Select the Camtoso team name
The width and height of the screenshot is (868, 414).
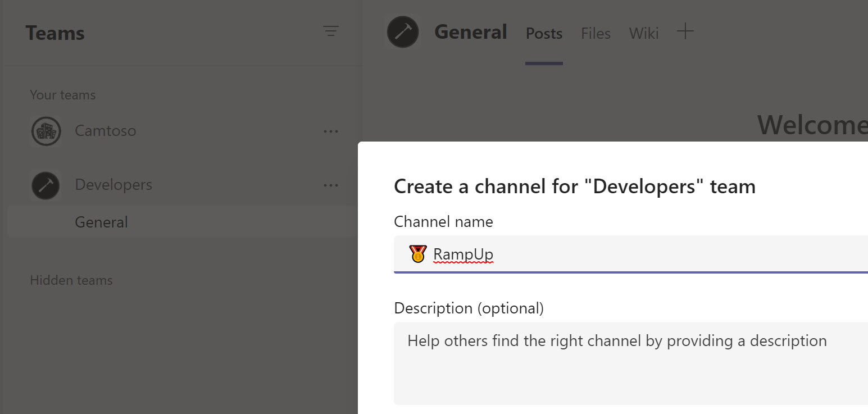pos(106,131)
